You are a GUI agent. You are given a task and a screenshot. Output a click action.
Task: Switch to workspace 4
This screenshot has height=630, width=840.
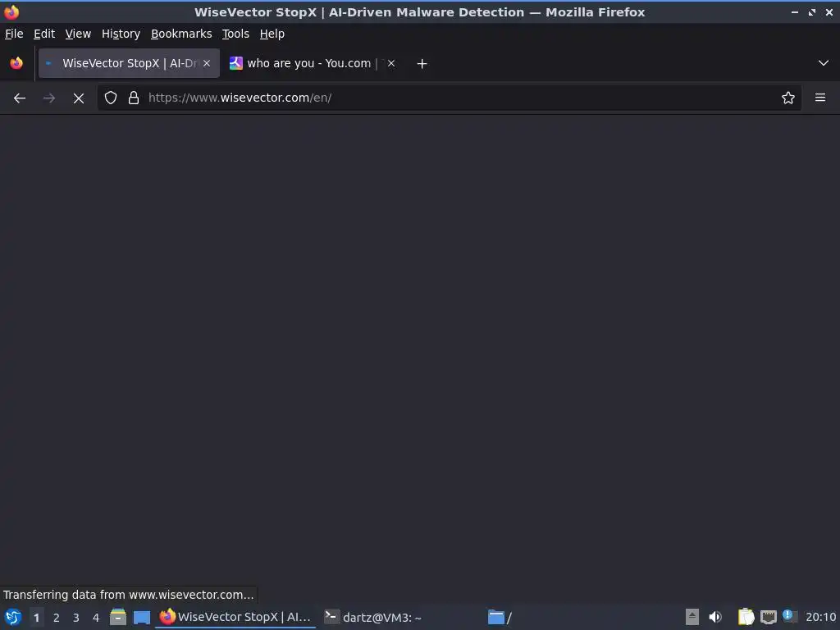pos(96,618)
